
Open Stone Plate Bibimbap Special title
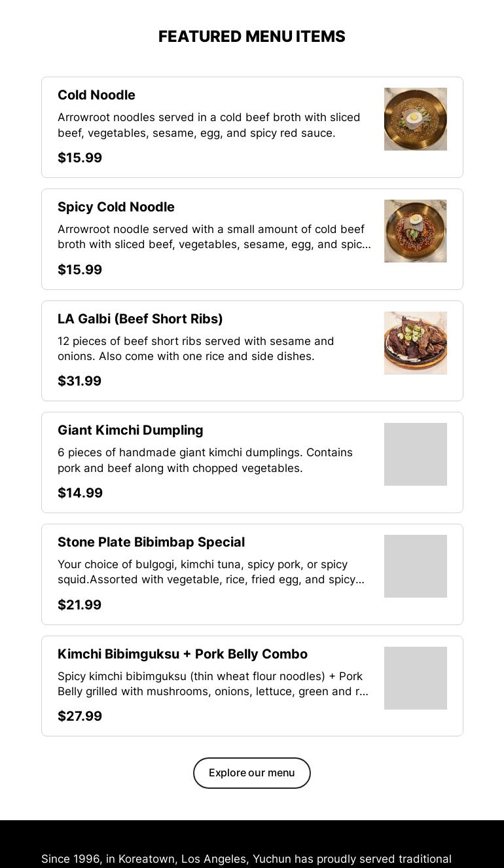click(x=151, y=543)
